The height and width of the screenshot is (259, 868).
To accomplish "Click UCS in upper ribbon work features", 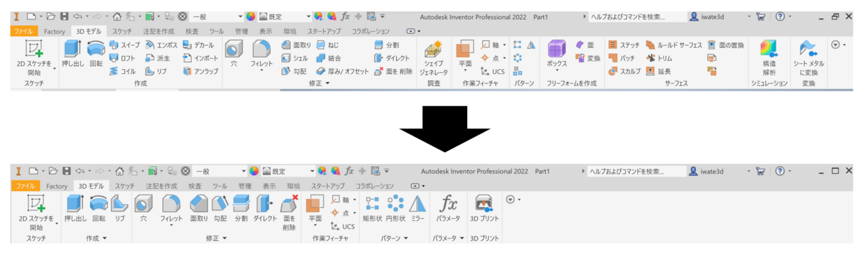I will [493, 71].
